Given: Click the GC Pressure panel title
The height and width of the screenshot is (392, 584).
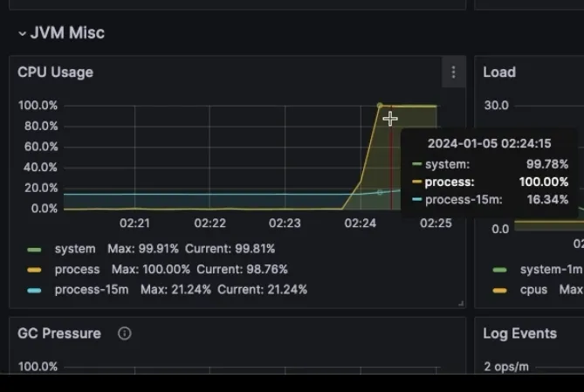Looking at the screenshot, I should click(59, 334).
